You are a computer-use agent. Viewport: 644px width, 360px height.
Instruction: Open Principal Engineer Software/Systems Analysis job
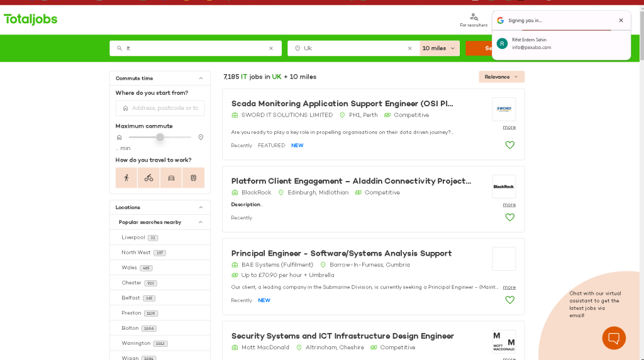tap(341, 253)
